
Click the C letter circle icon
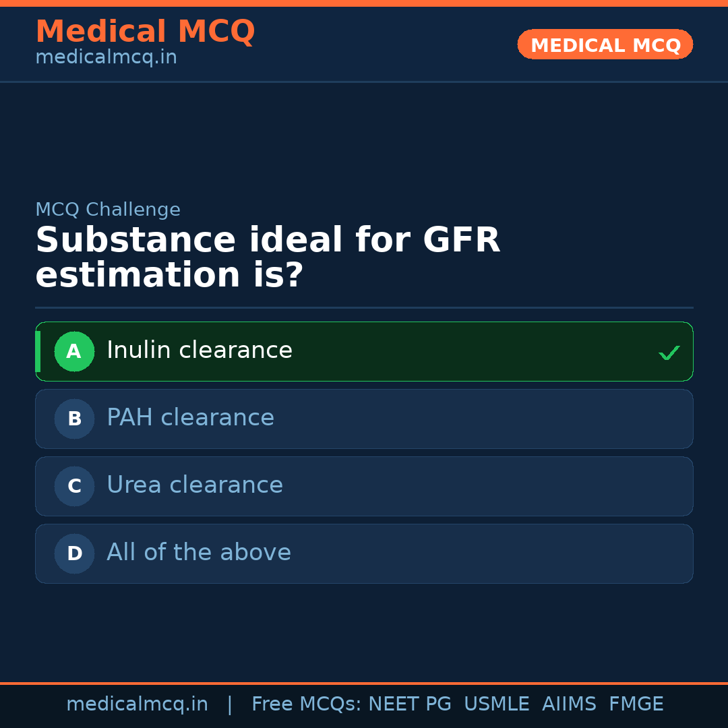point(74,486)
